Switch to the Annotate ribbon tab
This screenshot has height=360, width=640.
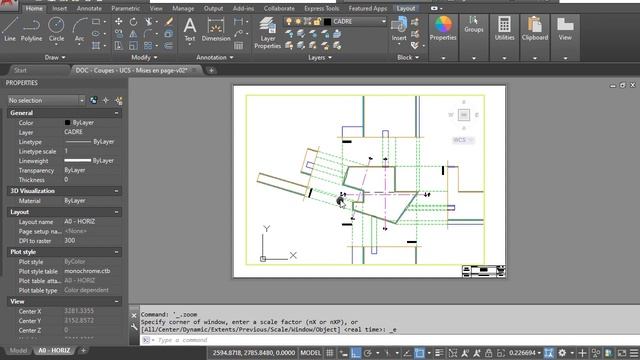click(x=89, y=9)
